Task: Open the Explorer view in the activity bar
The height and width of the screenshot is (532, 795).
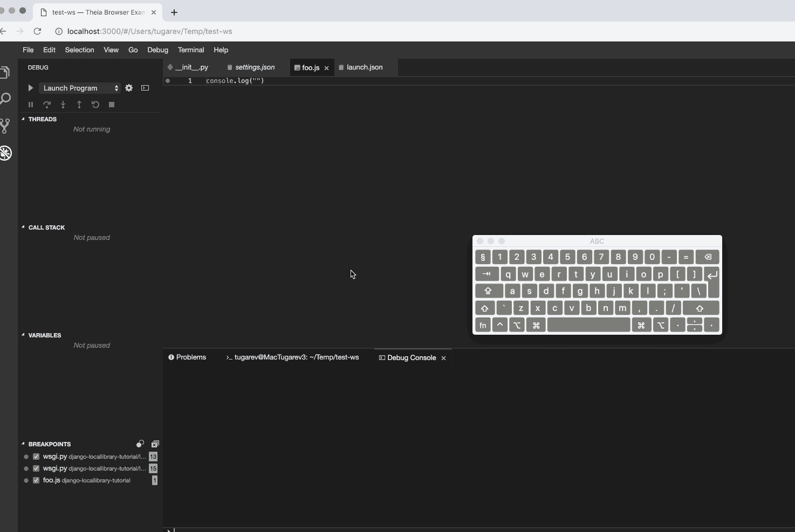Action: click(x=6, y=72)
